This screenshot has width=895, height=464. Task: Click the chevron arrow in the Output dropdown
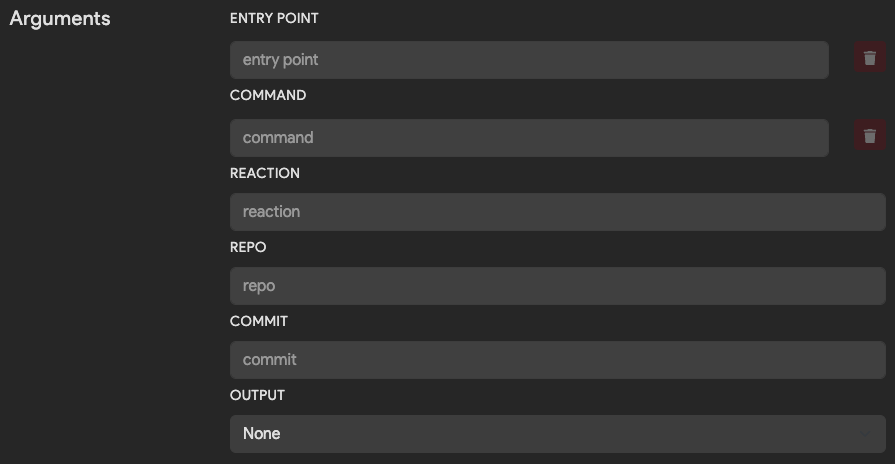(865, 434)
